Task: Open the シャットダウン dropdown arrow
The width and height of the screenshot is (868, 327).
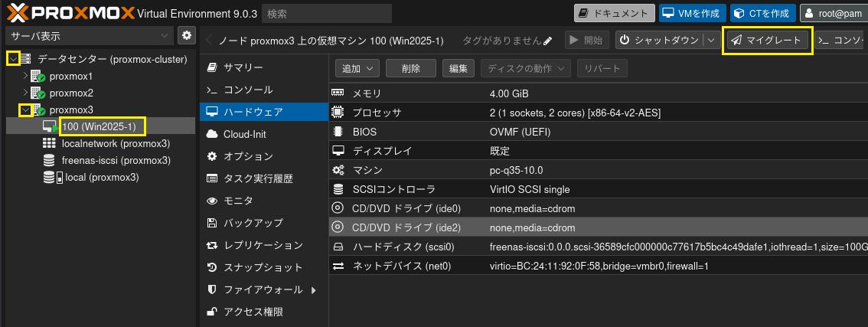Action: tap(711, 40)
